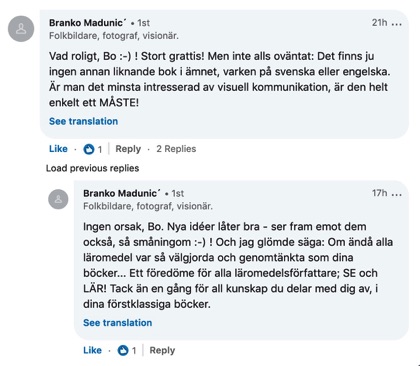The image size is (420, 366).
Task: Reply to the first Branko Madunic comment
Action: [128, 149]
